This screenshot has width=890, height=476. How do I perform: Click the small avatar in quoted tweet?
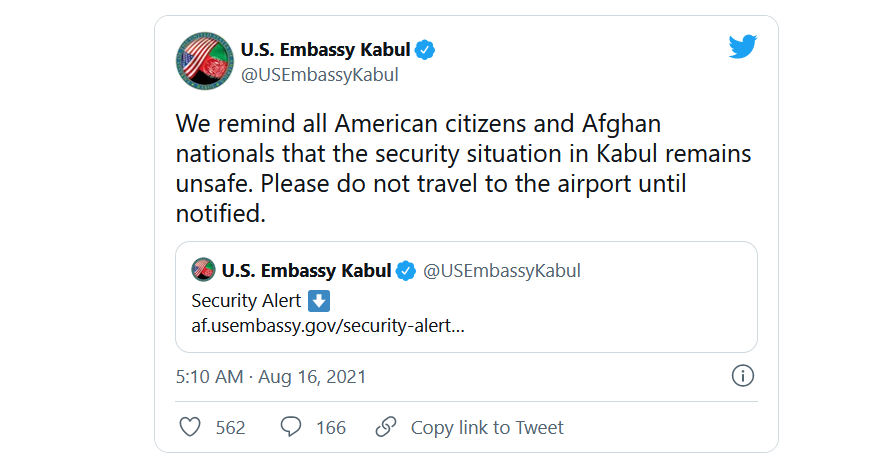[x=203, y=269]
